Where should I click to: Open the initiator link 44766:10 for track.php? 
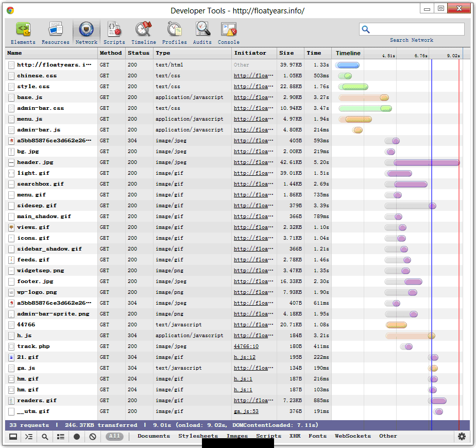pyautogui.click(x=246, y=346)
